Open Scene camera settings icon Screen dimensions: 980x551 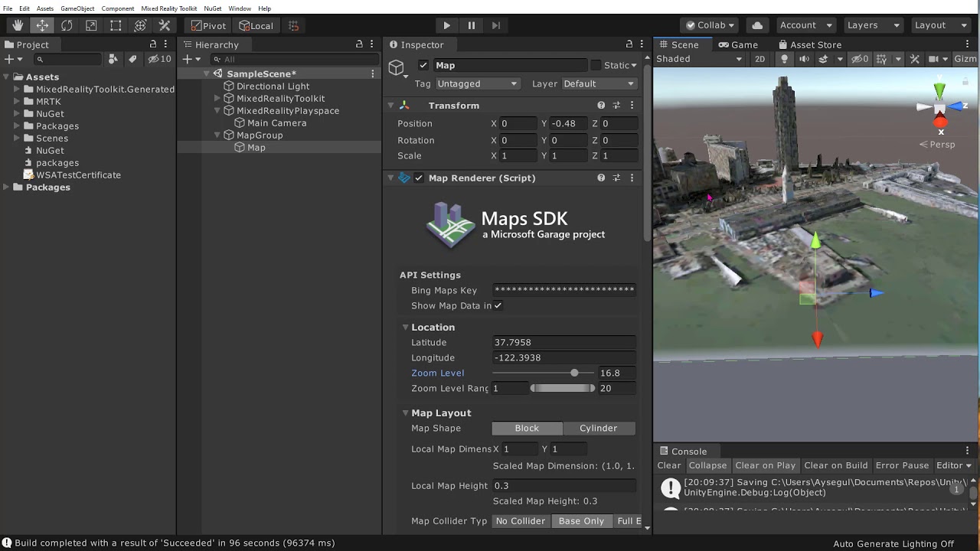tap(933, 59)
